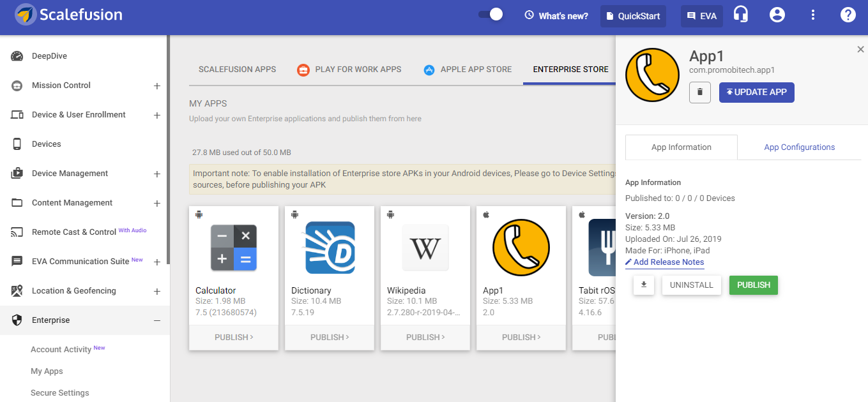
Task: Click the help question mark icon
Action: pyautogui.click(x=848, y=15)
